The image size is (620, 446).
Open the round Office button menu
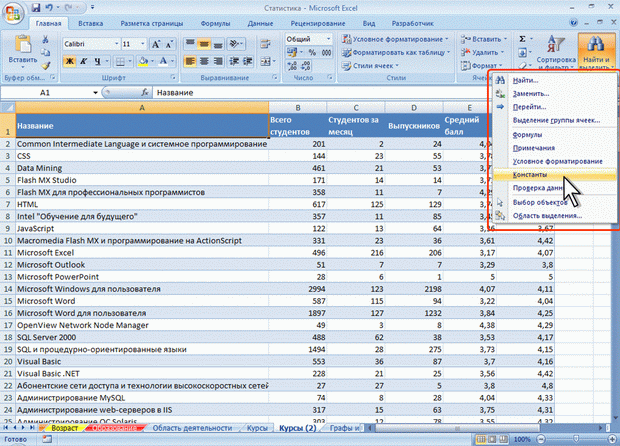(13, 13)
